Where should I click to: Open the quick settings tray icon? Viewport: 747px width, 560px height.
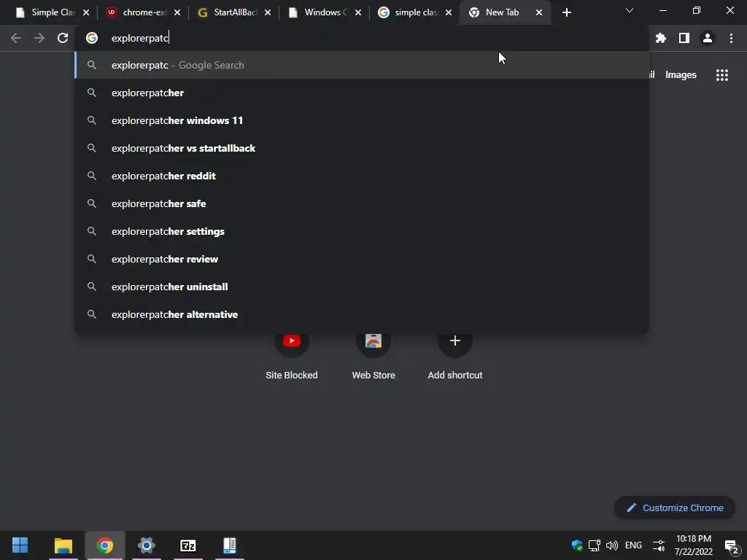click(x=659, y=545)
